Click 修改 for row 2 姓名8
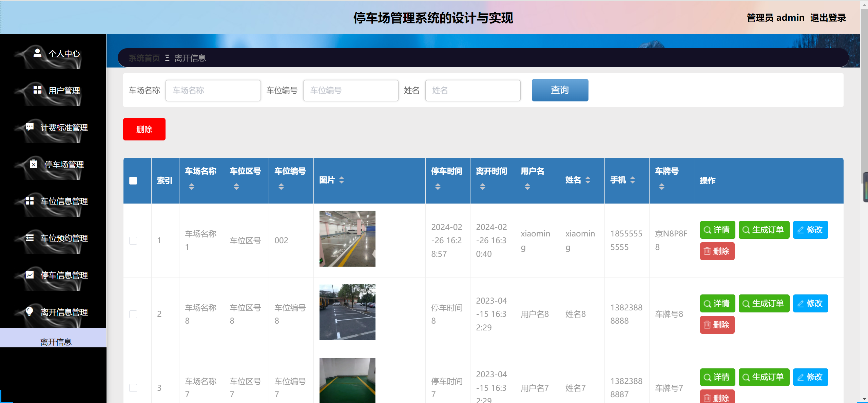 click(810, 304)
